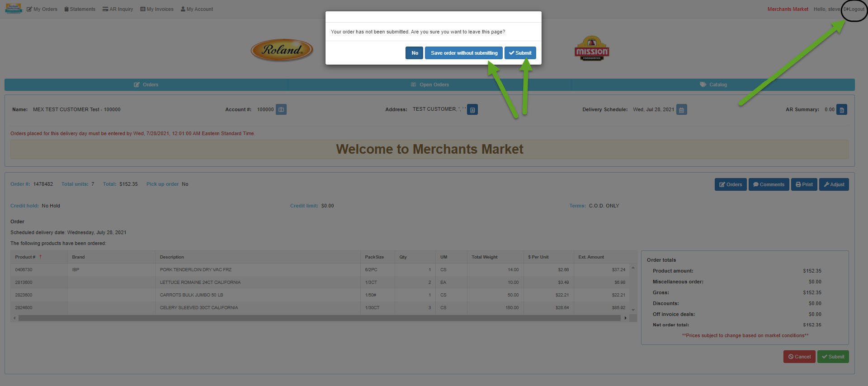868x386 pixels.
Task: Open My Invoices page
Action: coord(157,9)
